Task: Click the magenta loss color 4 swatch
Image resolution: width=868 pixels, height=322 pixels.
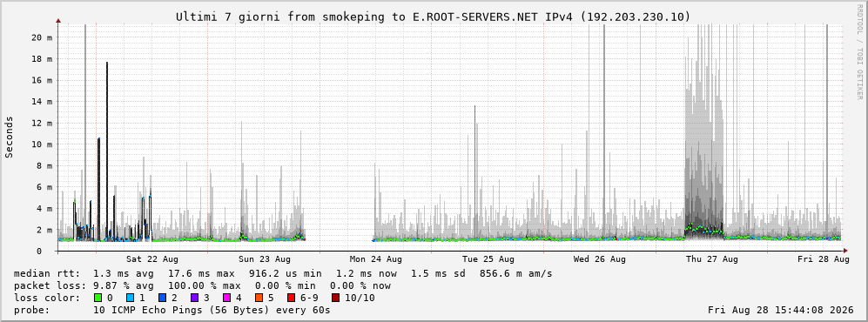Action: click(x=227, y=298)
